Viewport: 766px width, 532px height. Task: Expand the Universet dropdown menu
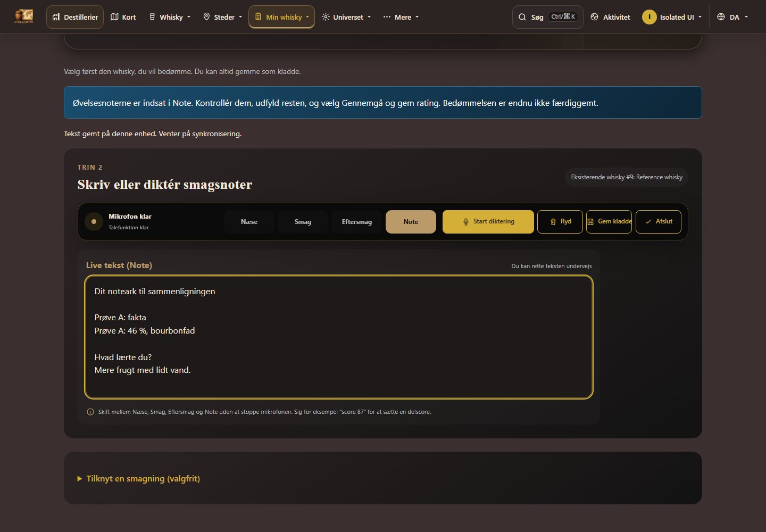(346, 17)
